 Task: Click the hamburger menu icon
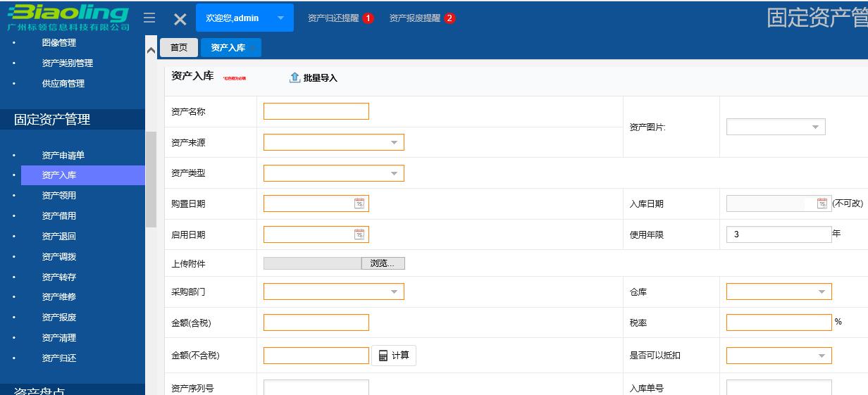[x=149, y=18]
